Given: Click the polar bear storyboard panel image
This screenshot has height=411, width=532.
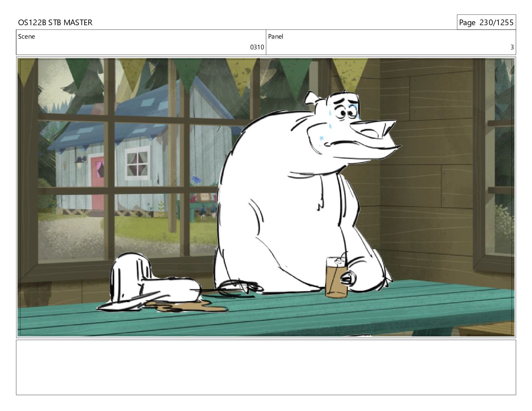Looking at the screenshot, I should click(266, 197).
